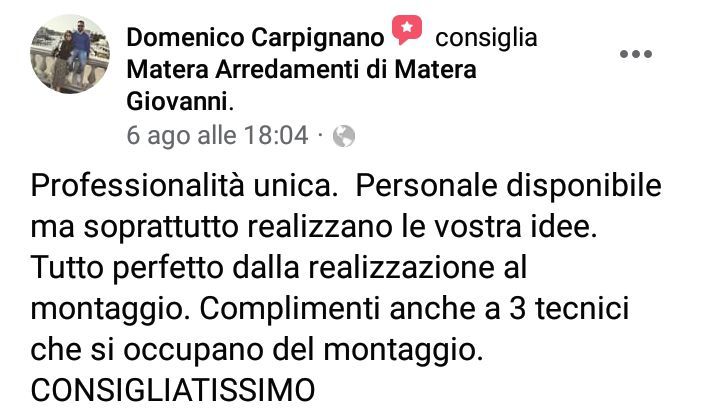720x420 pixels.
Task: Click the 'montaggio.' word starting fourth line
Action: click(111, 310)
